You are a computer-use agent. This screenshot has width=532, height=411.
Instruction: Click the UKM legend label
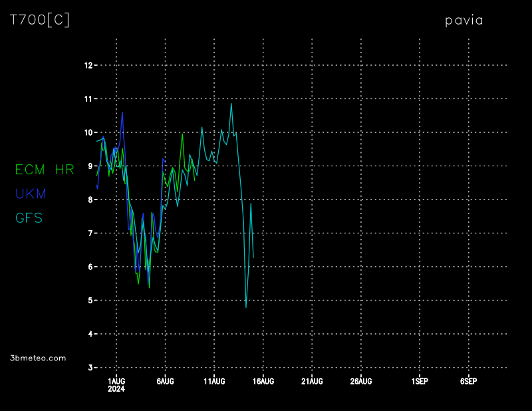[x=31, y=194]
